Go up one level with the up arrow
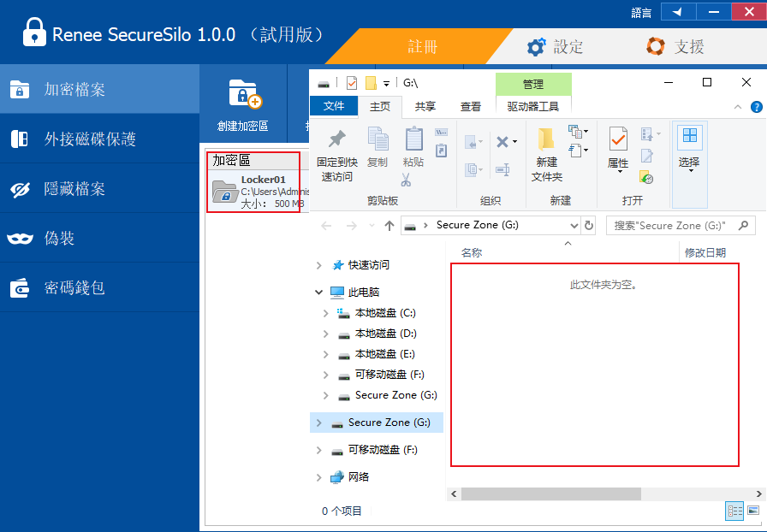 tap(389, 226)
